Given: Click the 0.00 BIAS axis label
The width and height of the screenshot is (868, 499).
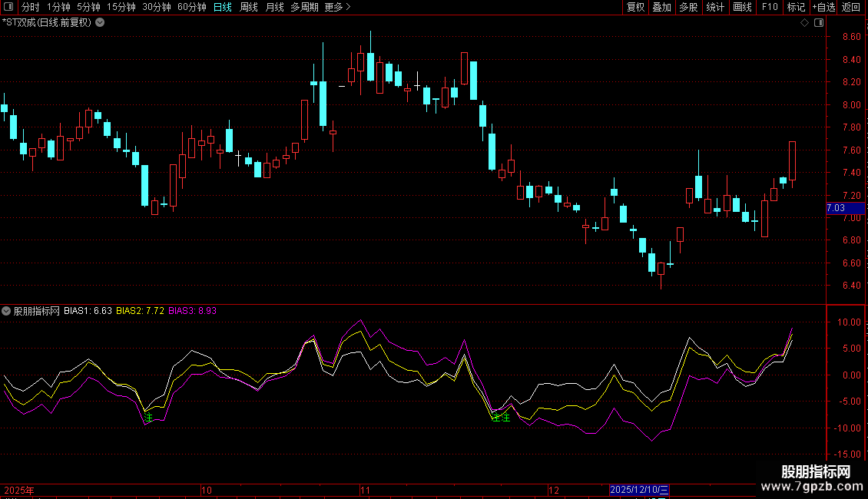Looking at the screenshot, I should coord(851,375).
